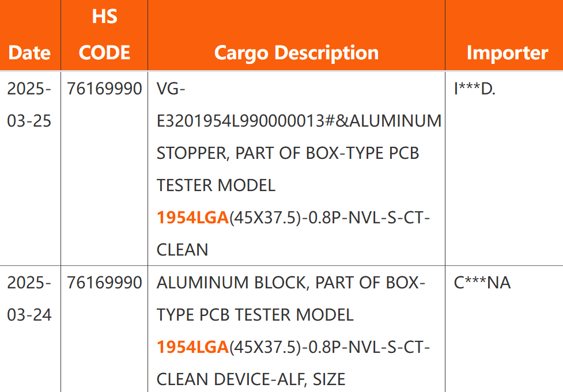Click the 'VG-' text in first row
This screenshot has width=563, height=392.
171,89
